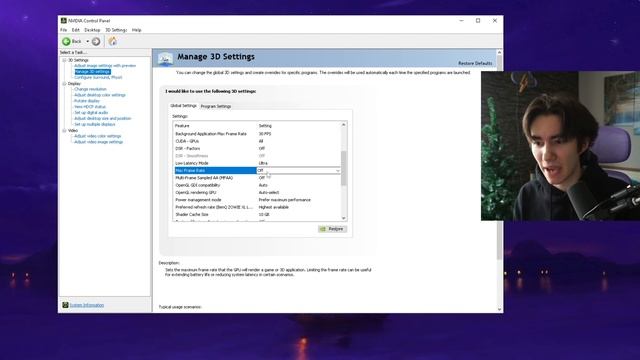Select the Max Frame Rate feature row
Image resolution: width=640 pixels, height=360 pixels.
click(215, 170)
